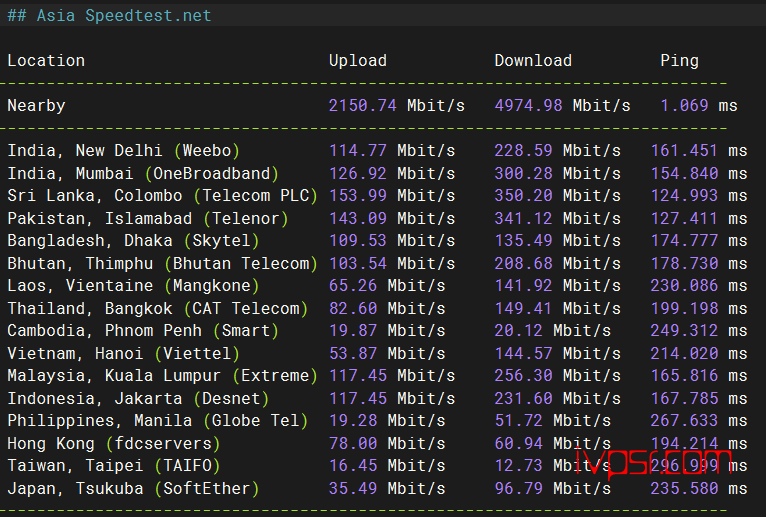Click the download value 350.20

coord(523,196)
